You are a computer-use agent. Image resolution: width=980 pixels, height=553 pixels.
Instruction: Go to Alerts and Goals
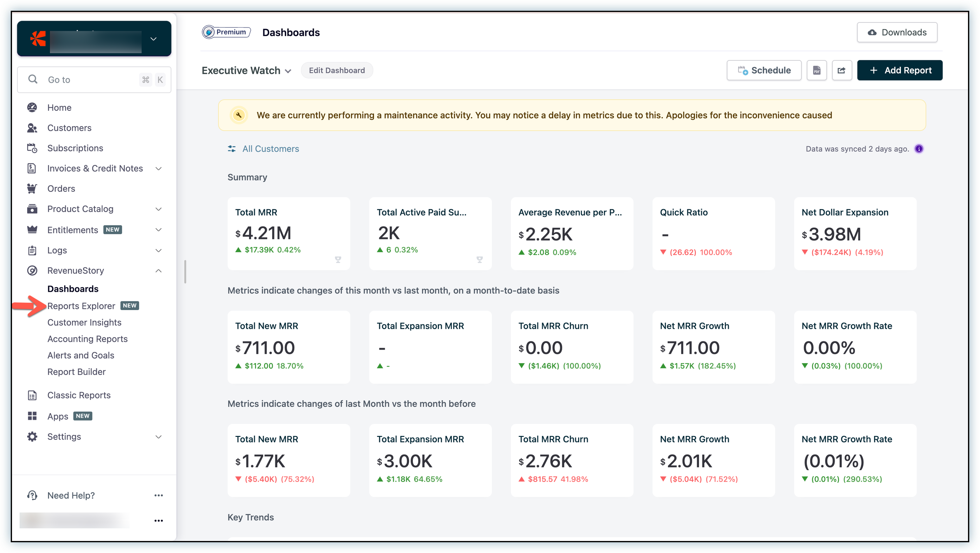tap(81, 355)
